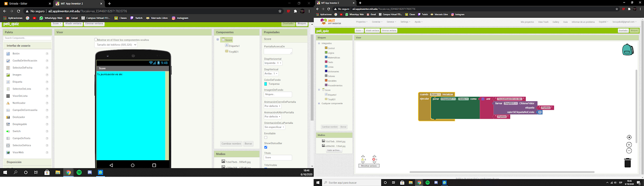Click the Título text field
The width and height of the screenshot is (644, 186).
(278, 157)
